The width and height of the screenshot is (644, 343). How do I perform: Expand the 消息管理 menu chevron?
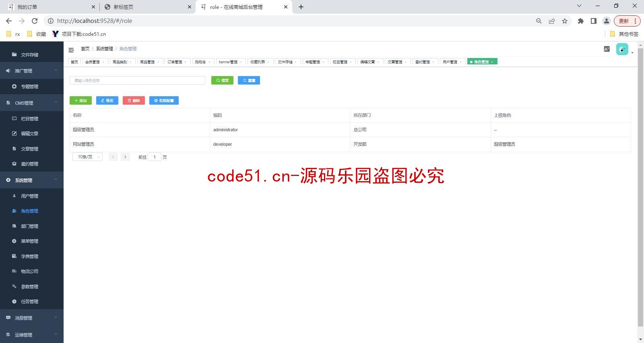[x=56, y=318]
